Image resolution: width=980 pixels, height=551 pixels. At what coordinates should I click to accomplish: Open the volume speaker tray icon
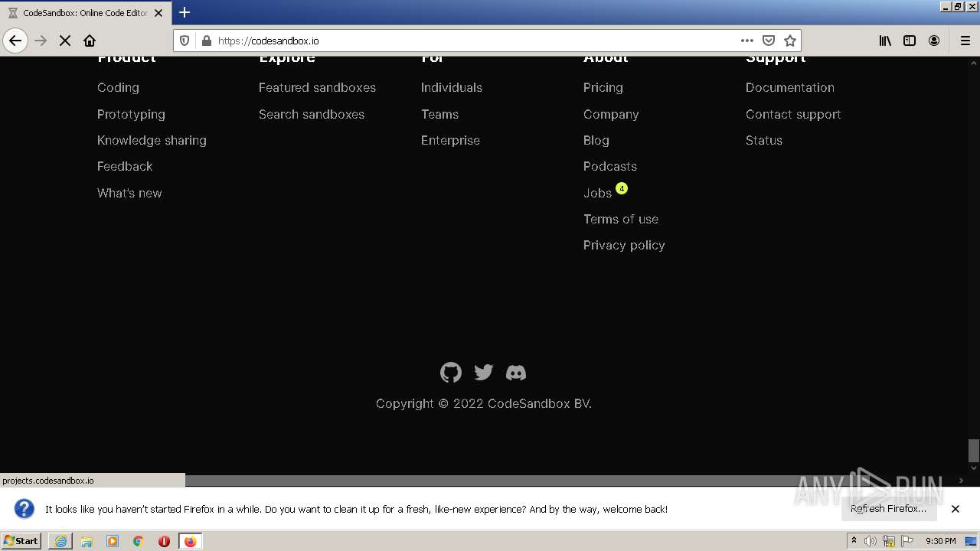[x=871, y=541]
